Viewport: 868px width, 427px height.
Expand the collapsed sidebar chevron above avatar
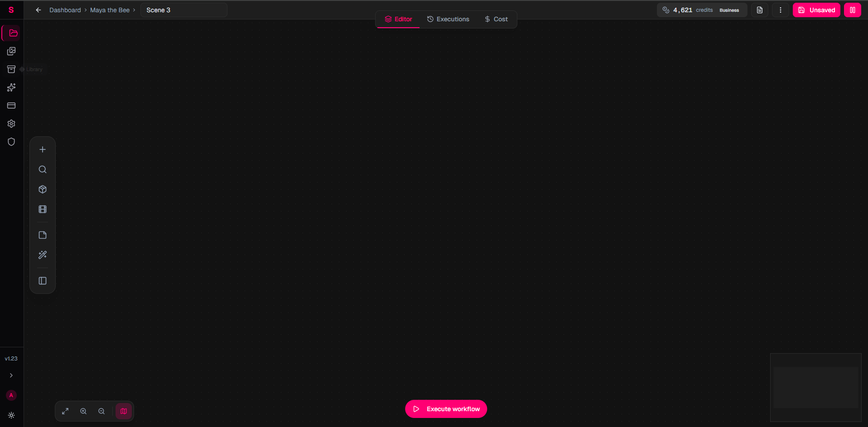[11, 375]
